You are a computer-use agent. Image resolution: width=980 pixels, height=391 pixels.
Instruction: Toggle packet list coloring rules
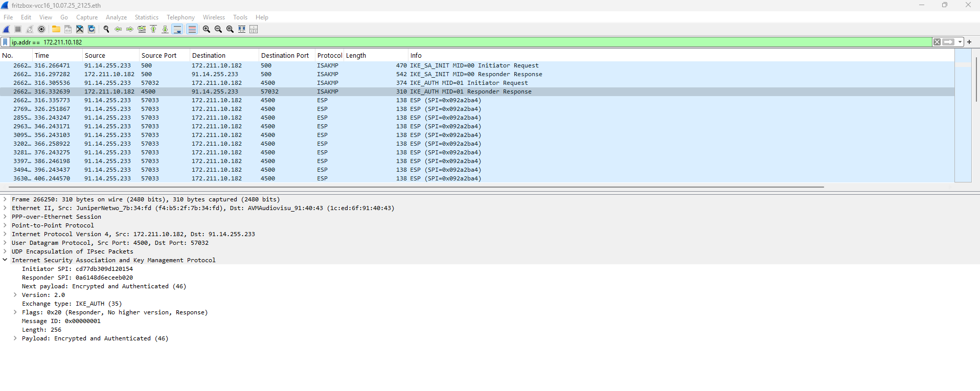pyautogui.click(x=192, y=29)
